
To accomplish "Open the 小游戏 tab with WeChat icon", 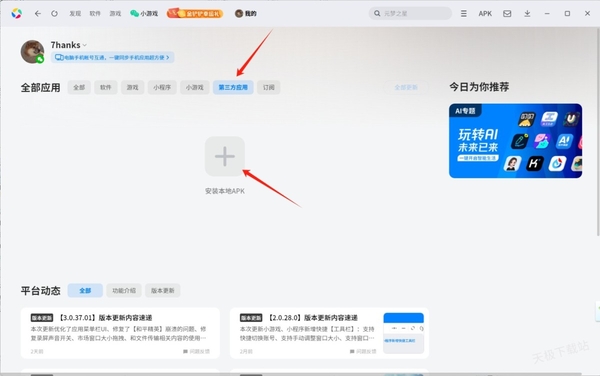I will coord(144,13).
